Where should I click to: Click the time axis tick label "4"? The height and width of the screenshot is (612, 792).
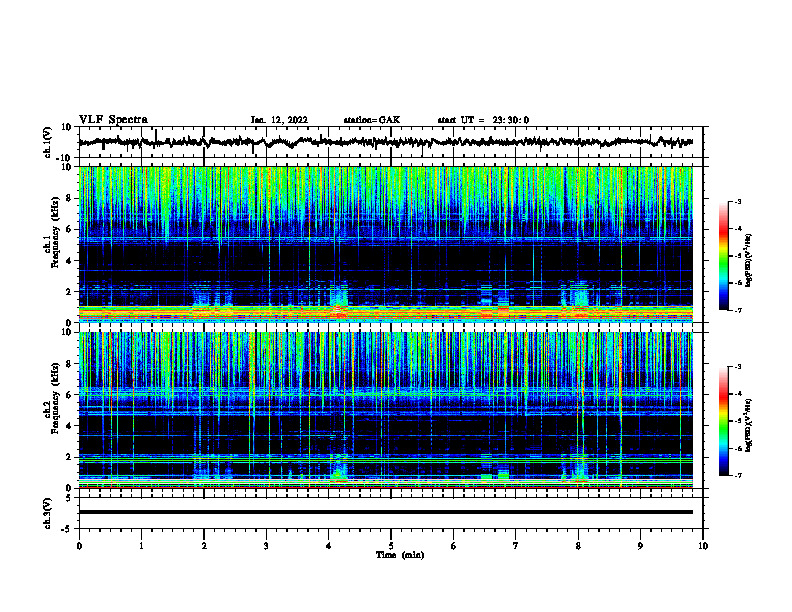coord(329,546)
